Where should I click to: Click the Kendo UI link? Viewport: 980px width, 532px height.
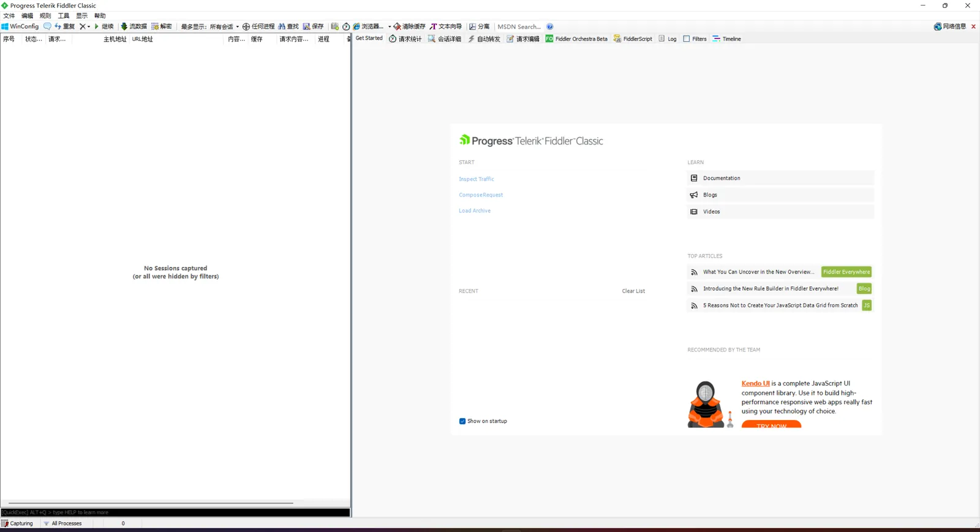(755, 383)
